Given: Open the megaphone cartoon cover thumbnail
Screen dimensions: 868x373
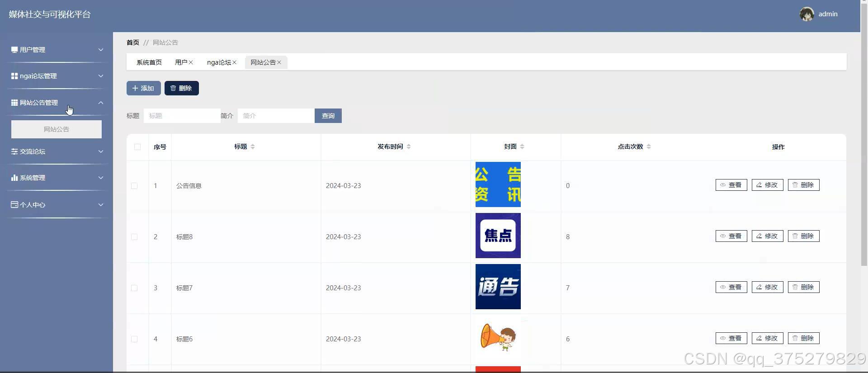Looking at the screenshot, I should [498, 338].
